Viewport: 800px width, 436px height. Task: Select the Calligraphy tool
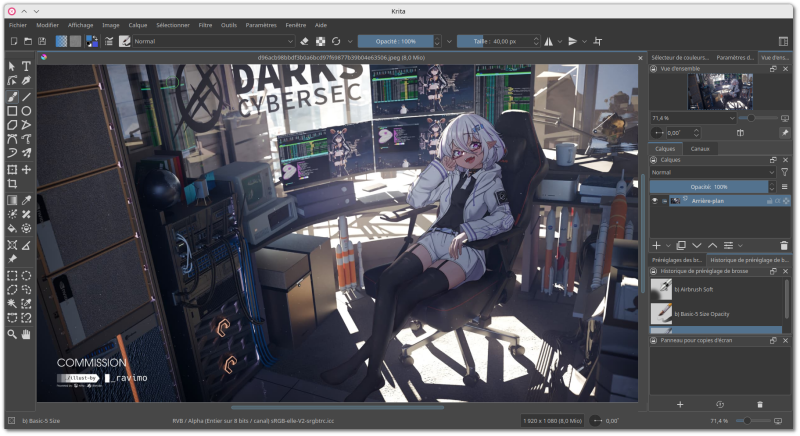tap(26, 81)
